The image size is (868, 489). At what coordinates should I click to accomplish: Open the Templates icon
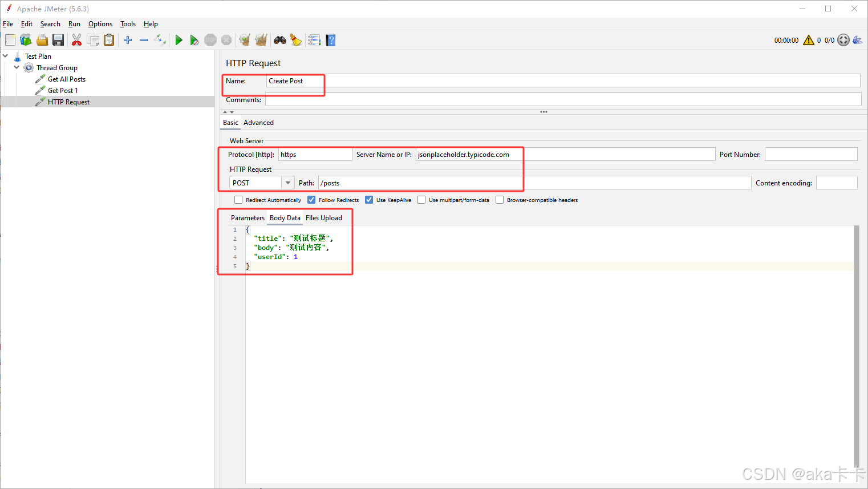click(26, 40)
